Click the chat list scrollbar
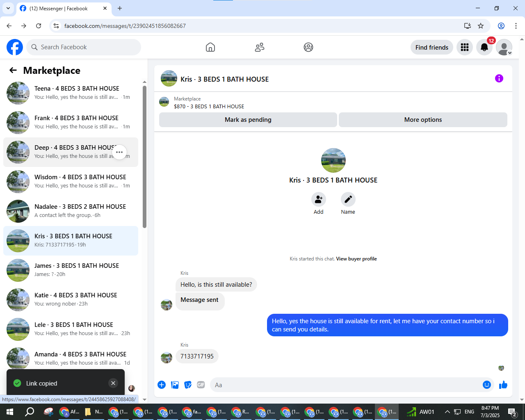 click(144, 157)
